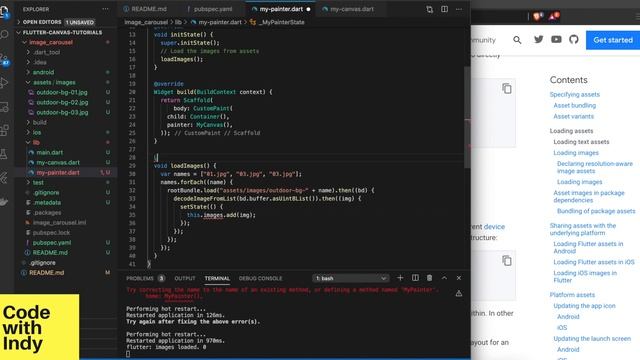The height and width of the screenshot is (360, 640).
Task: Open outdoor-bg-01.jpg in the explorer
Action: 62,92
